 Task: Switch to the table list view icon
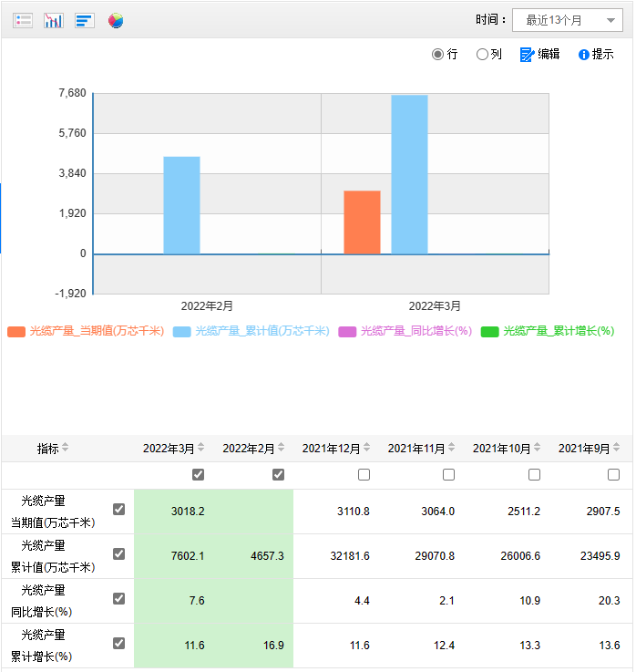coord(23,20)
